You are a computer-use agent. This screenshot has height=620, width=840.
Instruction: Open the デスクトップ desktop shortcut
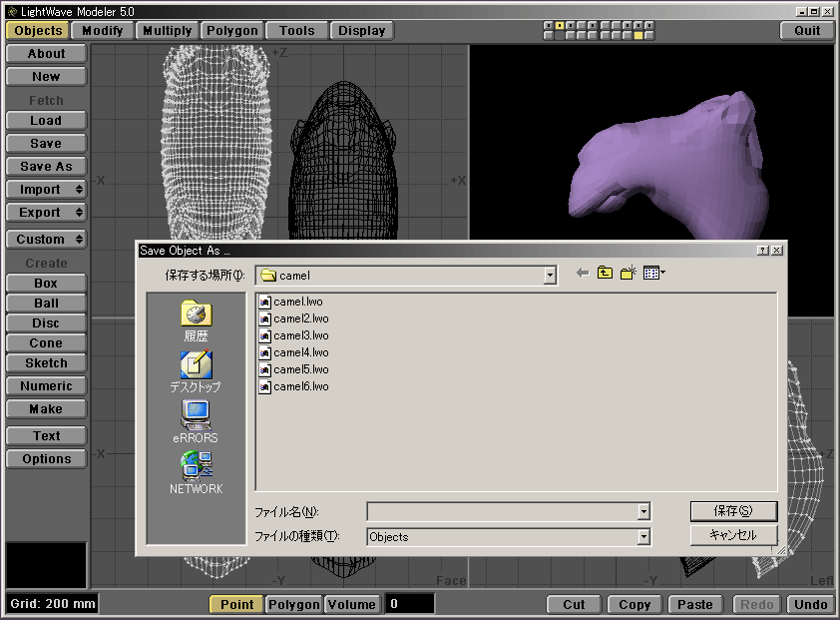(196, 371)
